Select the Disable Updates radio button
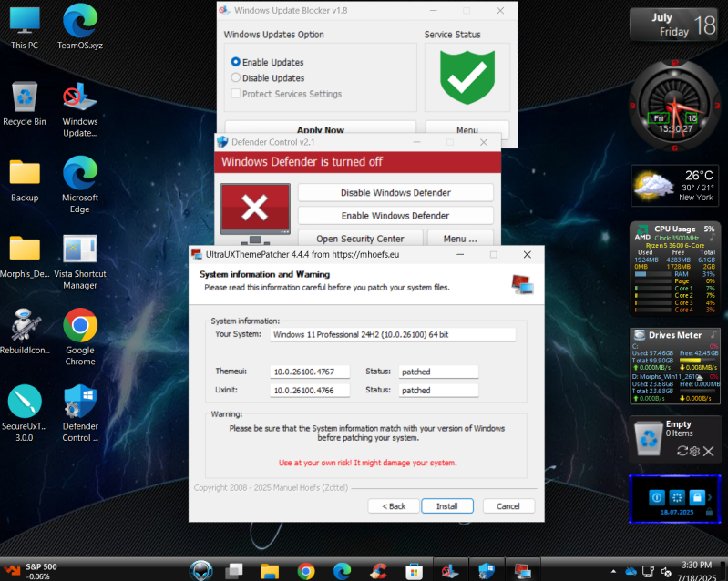The image size is (728, 581). click(x=236, y=77)
